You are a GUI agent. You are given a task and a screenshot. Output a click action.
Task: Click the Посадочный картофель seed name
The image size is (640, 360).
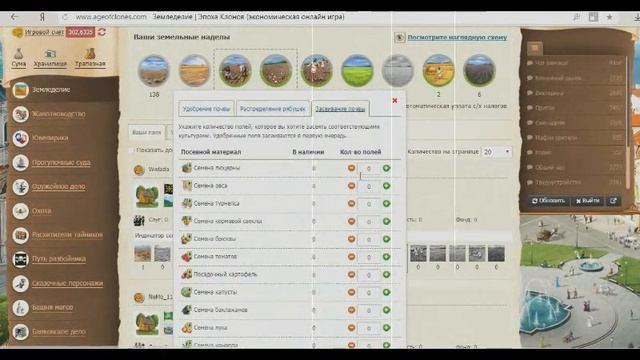(225, 274)
